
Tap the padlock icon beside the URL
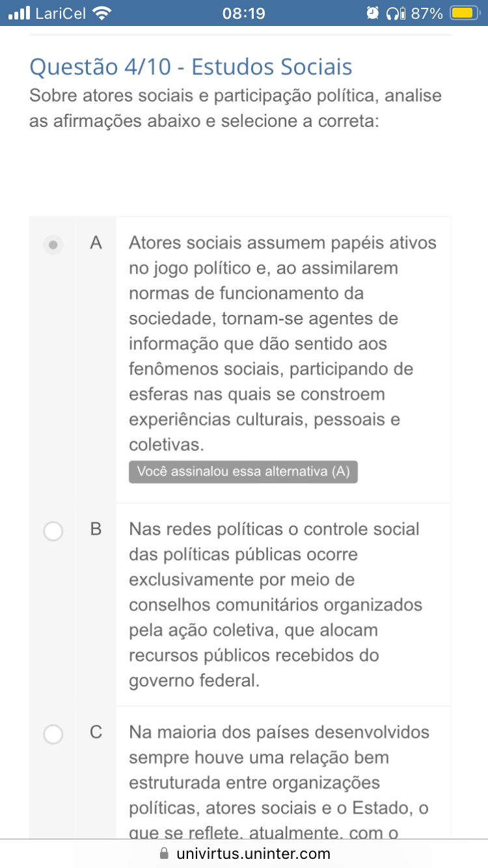point(164,853)
